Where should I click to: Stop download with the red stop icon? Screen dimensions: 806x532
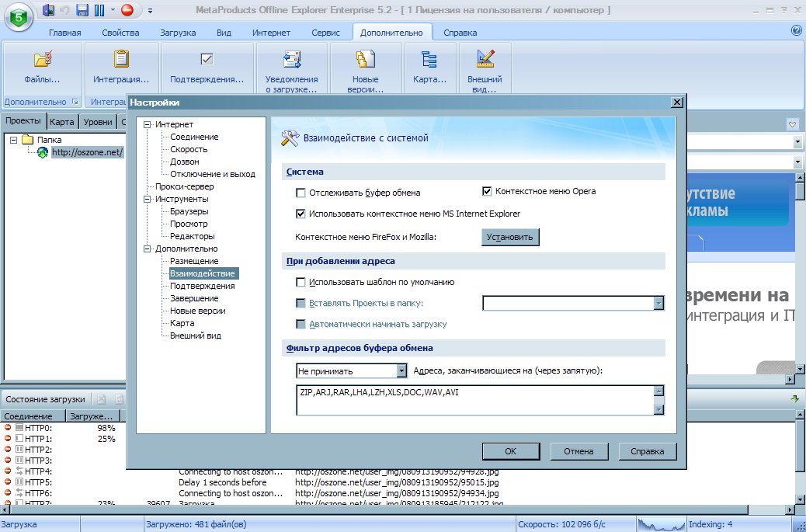click(127, 10)
